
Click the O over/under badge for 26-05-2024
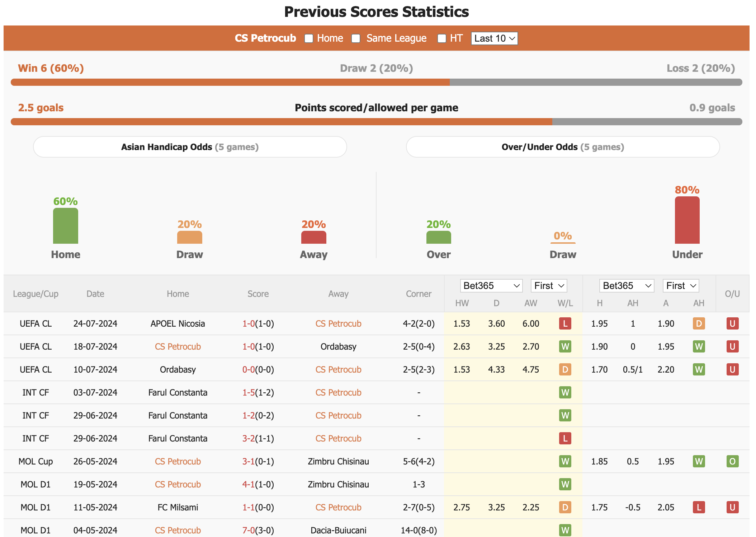733,461
